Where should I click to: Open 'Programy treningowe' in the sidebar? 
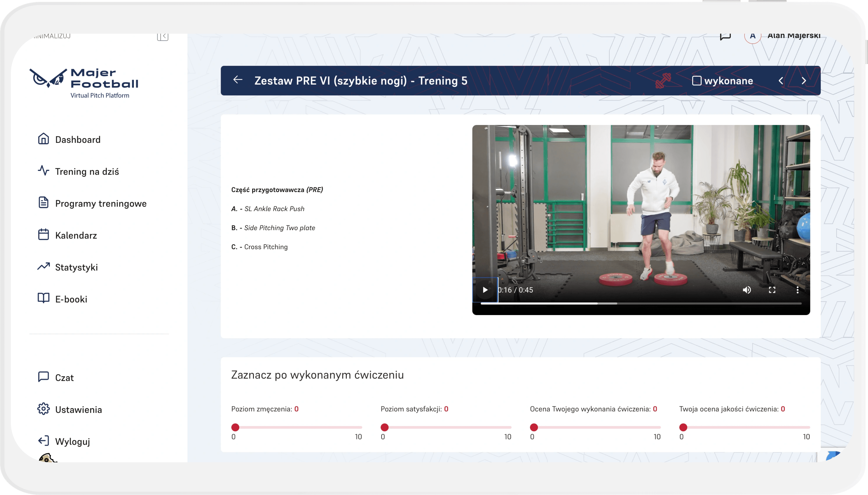[x=101, y=203]
